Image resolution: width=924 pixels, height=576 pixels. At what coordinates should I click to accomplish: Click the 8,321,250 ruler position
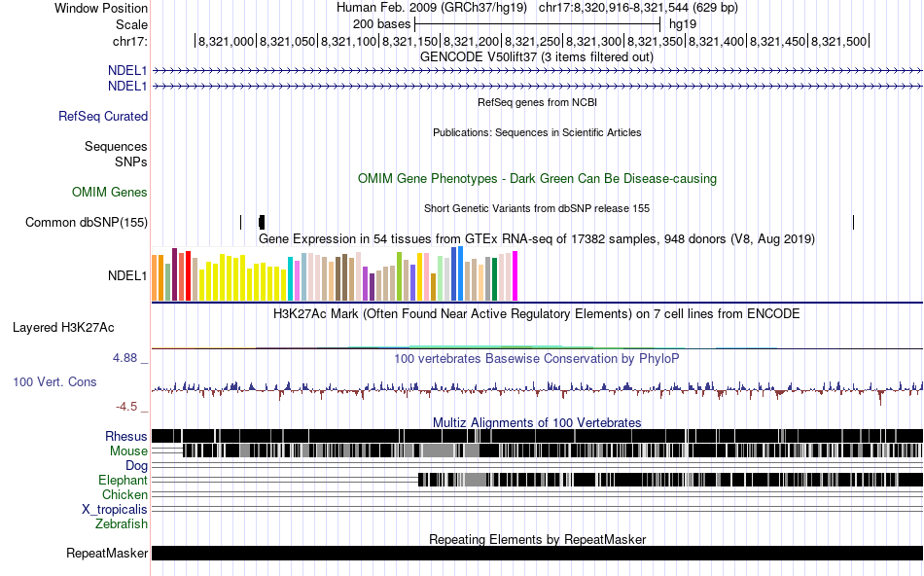[x=532, y=42]
